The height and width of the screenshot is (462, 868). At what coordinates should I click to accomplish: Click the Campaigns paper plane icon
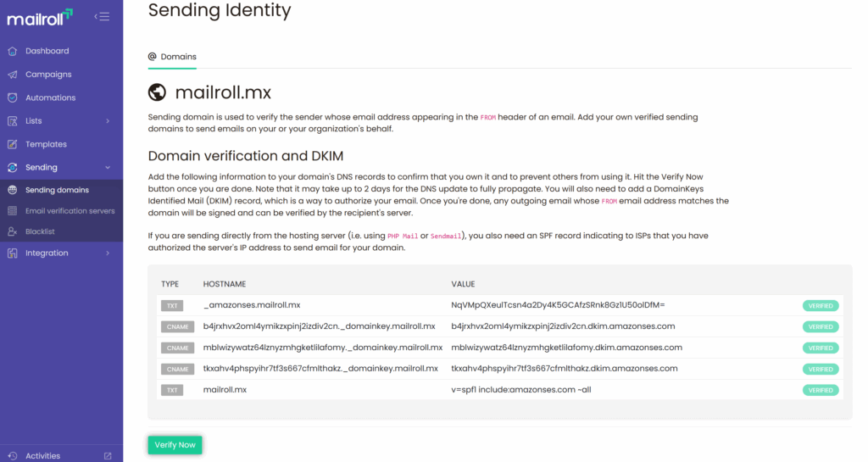[12, 75]
